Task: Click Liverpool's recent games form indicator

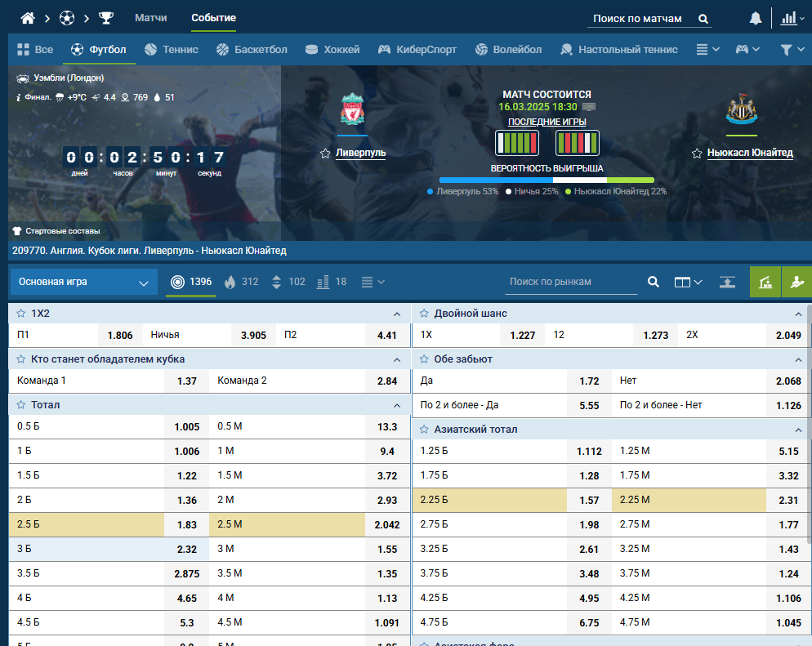Action: pyautogui.click(x=517, y=143)
